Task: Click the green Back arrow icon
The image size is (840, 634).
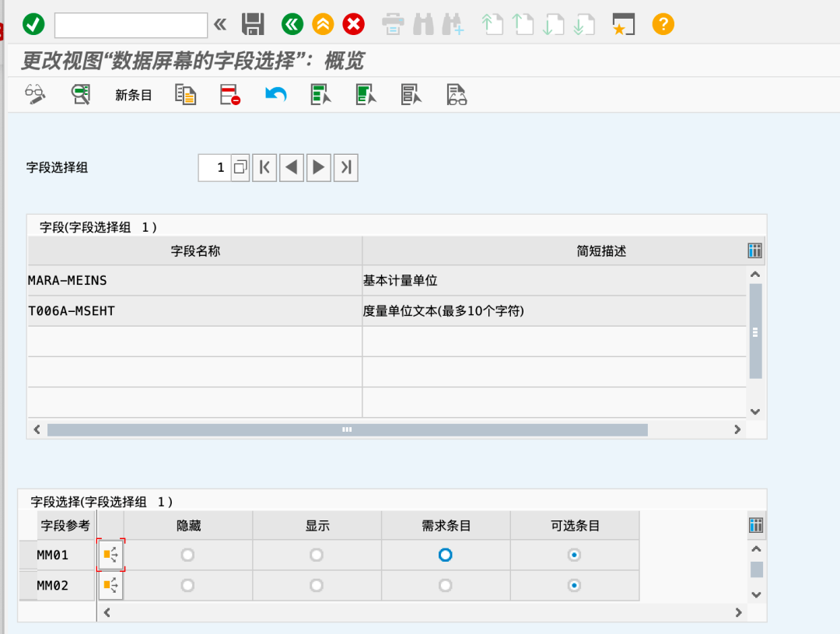Action: pos(292,24)
